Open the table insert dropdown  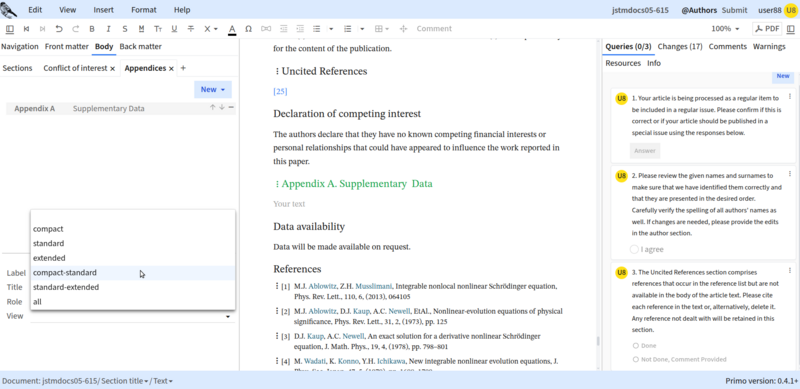pyautogui.click(x=382, y=29)
